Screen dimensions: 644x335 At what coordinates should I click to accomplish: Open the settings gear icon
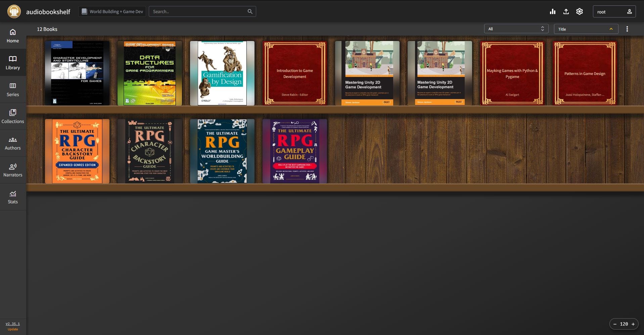click(580, 11)
